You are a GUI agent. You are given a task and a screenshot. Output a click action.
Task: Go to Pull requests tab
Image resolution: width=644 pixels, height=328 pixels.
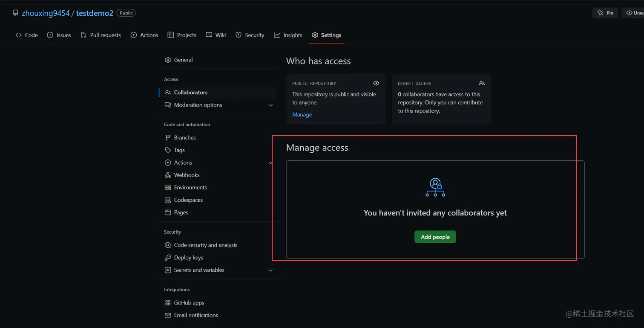(x=101, y=35)
